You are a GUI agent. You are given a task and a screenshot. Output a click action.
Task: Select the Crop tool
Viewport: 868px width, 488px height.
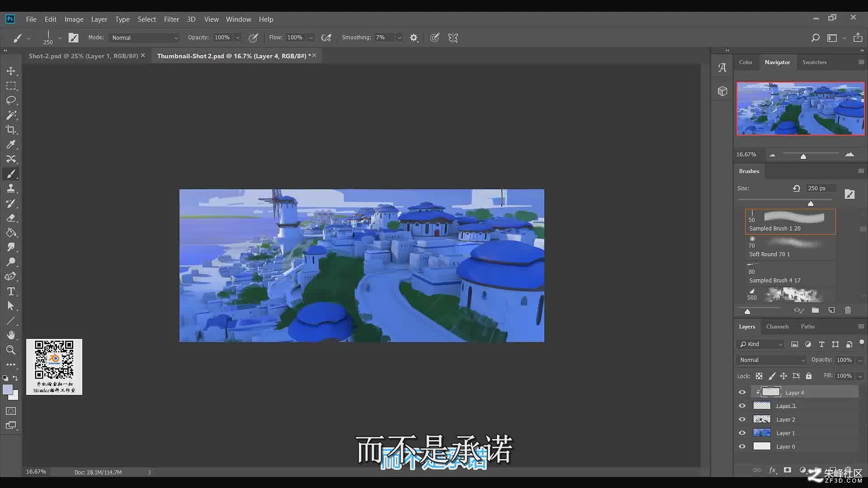pyautogui.click(x=11, y=130)
